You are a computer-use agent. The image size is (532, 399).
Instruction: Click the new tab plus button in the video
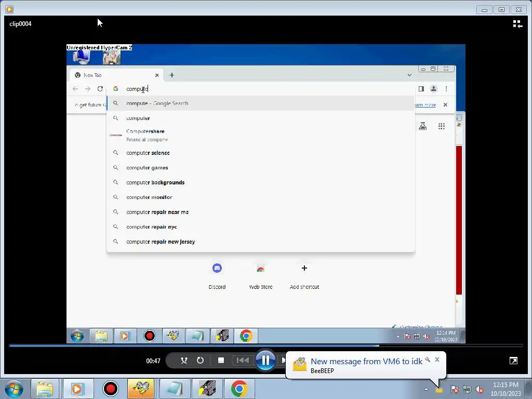tap(171, 75)
